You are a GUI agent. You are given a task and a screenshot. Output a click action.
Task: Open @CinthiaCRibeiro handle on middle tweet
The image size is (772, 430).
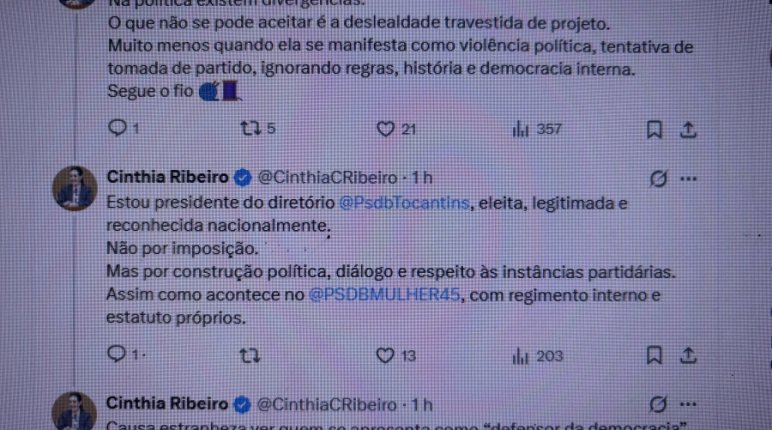tap(327, 177)
